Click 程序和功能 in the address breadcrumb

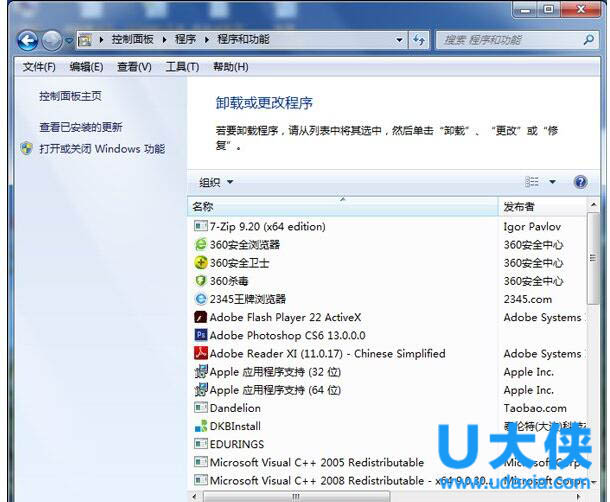(x=243, y=40)
